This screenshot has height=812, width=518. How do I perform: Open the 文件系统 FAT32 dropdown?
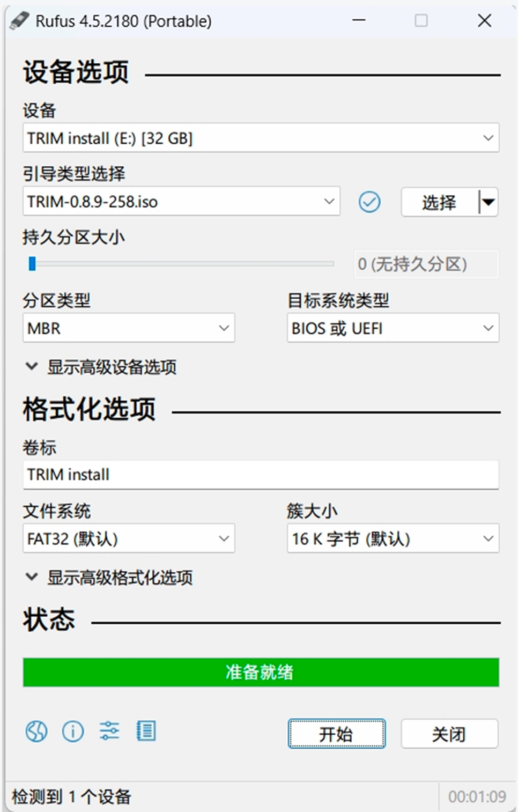(129, 538)
